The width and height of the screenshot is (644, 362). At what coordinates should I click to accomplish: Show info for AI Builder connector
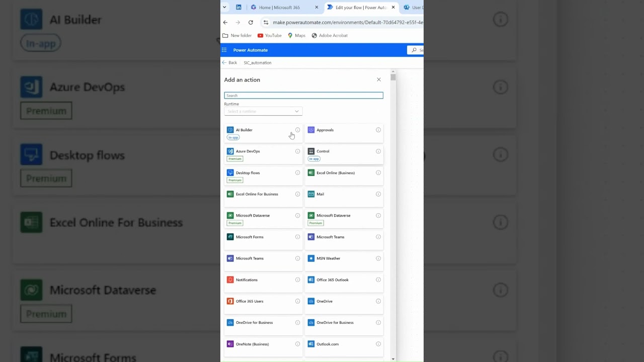297,130
